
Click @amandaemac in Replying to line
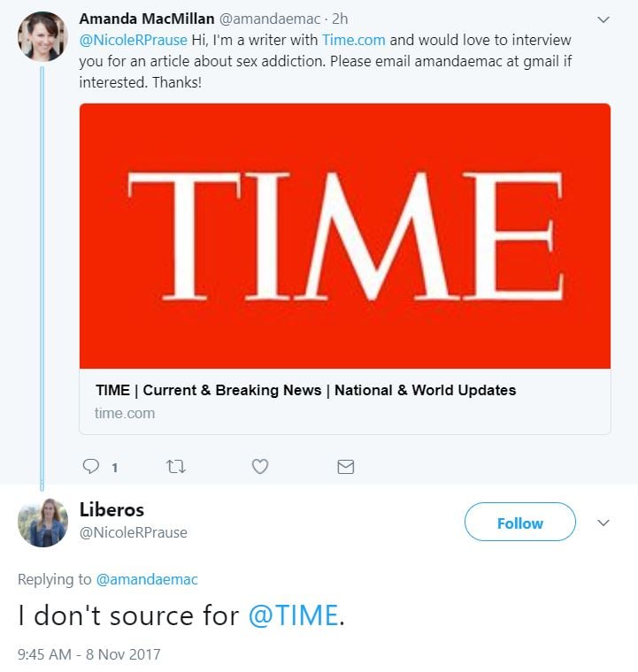[146, 579]
